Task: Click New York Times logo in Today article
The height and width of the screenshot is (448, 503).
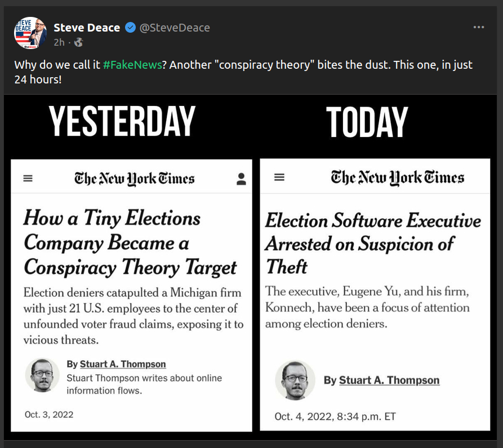Action: (397, 178)
